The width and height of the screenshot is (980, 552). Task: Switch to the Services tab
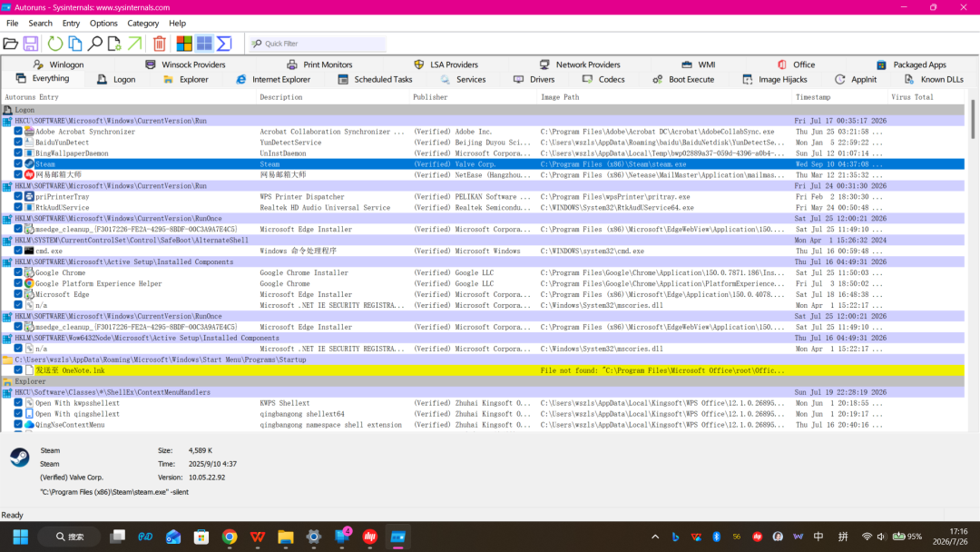[463, 79]
